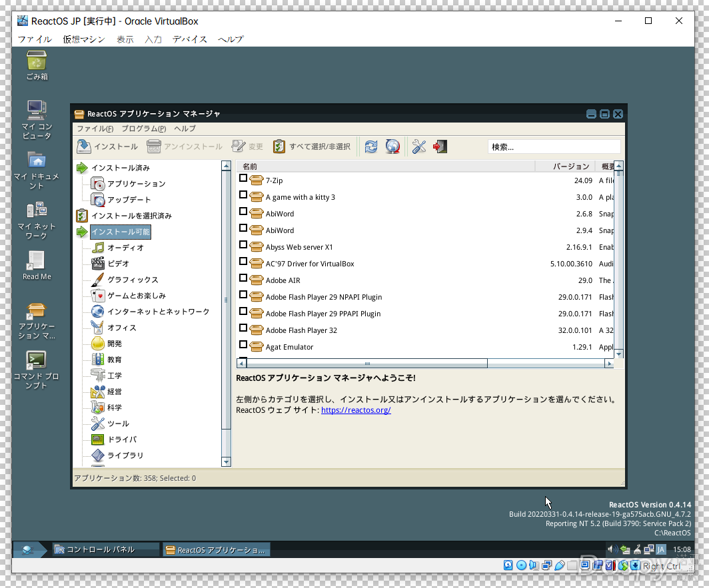Viewport: 709px width, 588px height.
Task: Check Adobe Flash Player 32 checkbox
Action: point(243,328)
